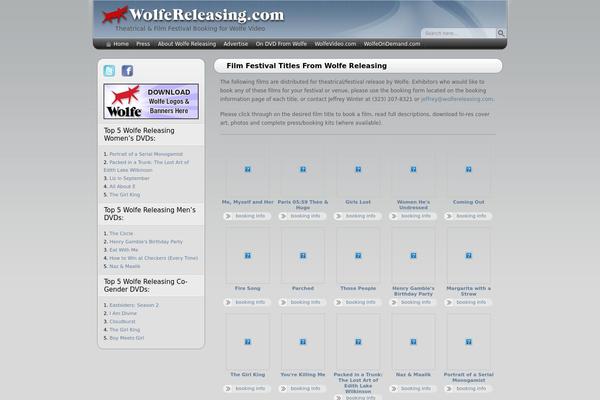The height and width of the screenshot is (400, 600).
Task: Open the Twitter social icon
Action: tap(109, 71)
